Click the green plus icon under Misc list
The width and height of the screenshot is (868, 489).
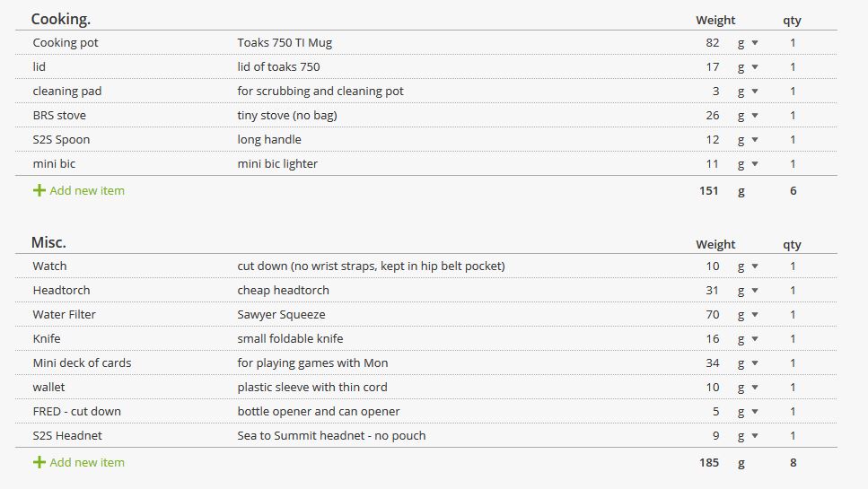point(39,462)
